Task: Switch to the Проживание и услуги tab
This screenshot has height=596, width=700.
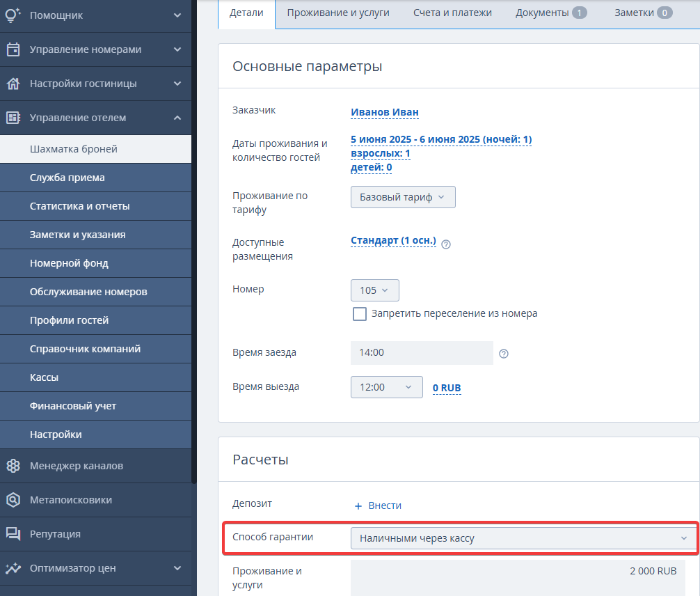Action: coord(338,13)
